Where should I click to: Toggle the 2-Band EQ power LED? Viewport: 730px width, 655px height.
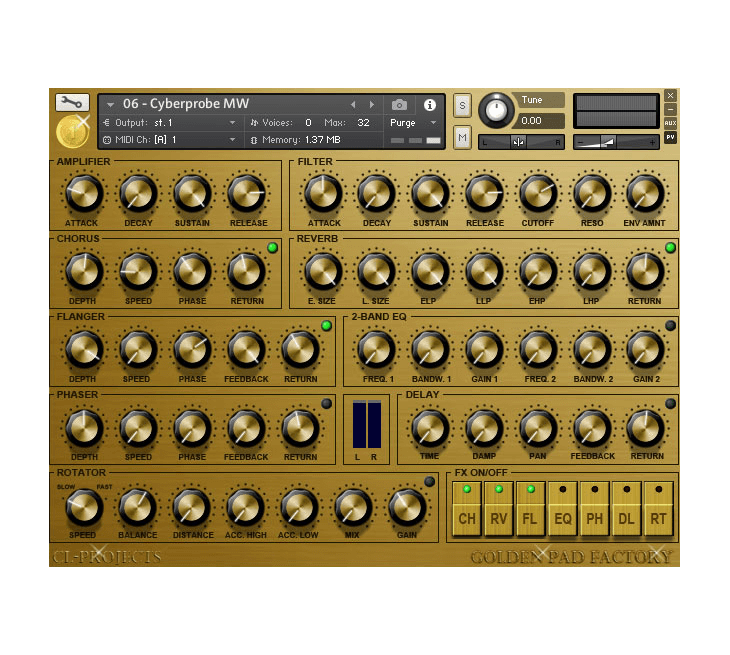click(x=670, y=325)
